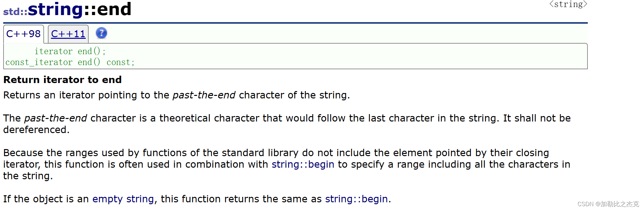Click the C++11 underlined tab label

tap(68, 33)
